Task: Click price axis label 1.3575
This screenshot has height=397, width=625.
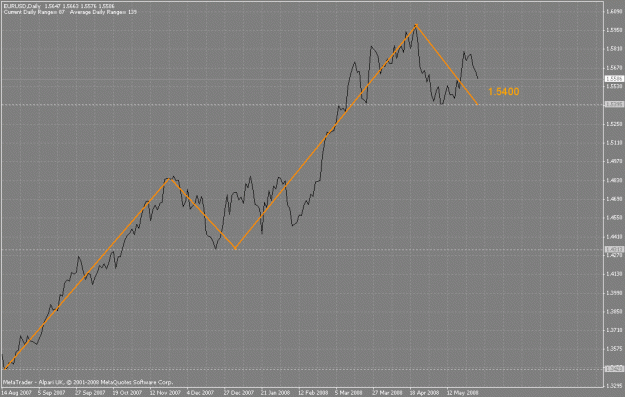Action: (x=614, y=349)
